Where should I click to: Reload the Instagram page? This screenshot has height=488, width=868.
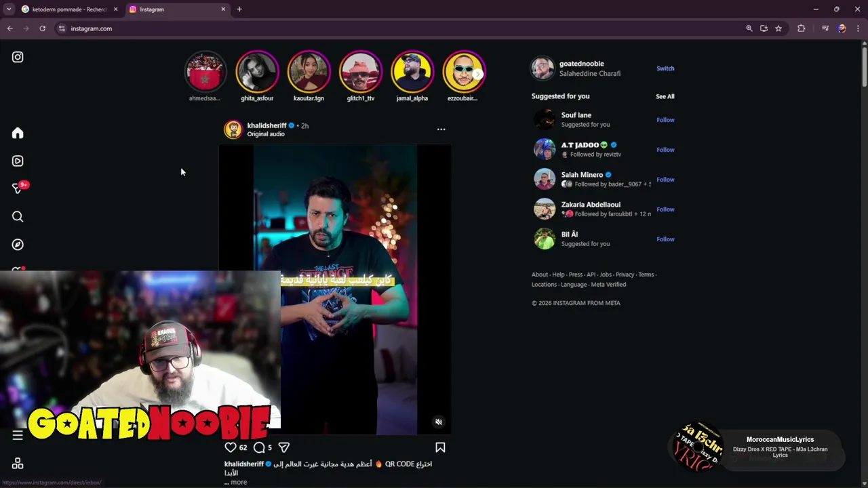(42, 28)
